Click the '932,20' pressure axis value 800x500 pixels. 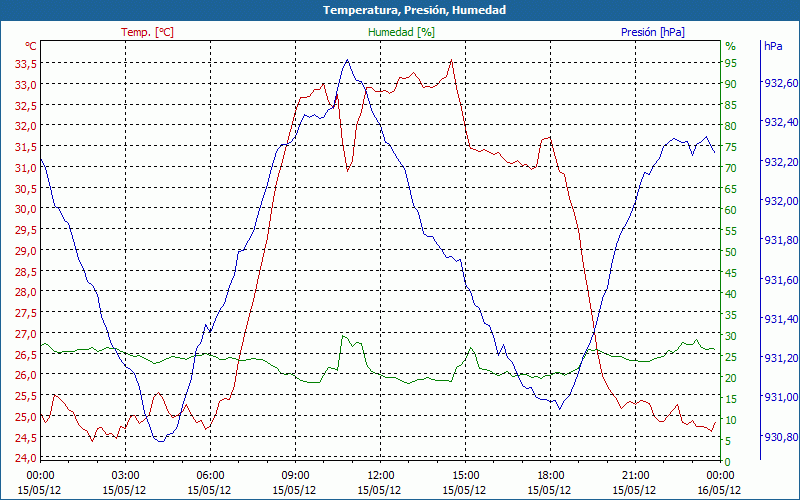pyautogui.click(x=779, y=162)
